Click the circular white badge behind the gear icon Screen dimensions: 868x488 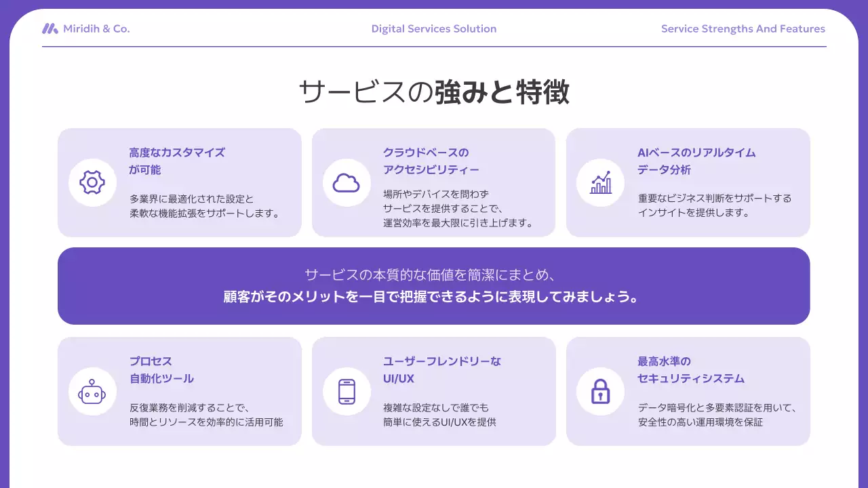[92, 182]
